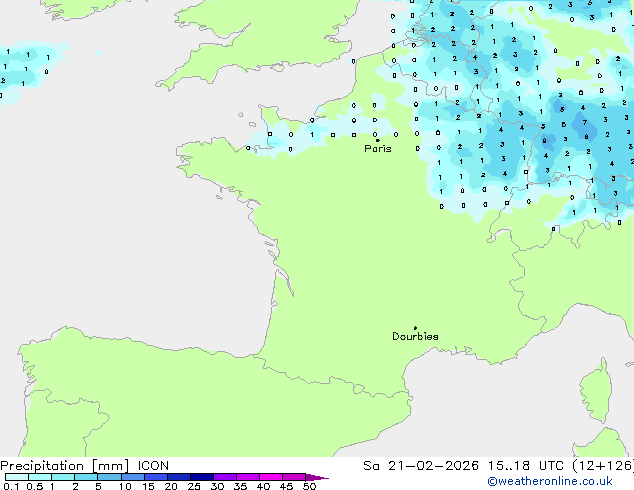Select the 10–15 mm legend swatch
The width and height of the screenshot is (634, 490).
133,477
